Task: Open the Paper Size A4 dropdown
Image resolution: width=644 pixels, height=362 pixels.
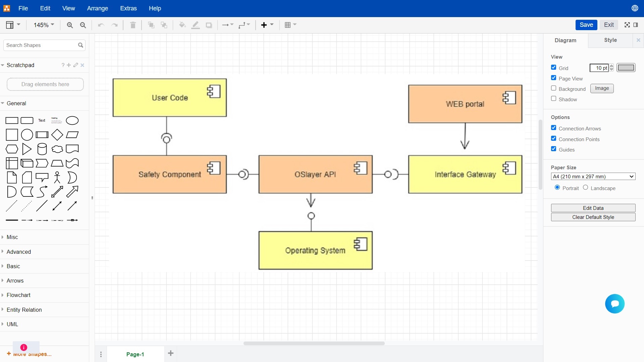Action: coord(593,176)
